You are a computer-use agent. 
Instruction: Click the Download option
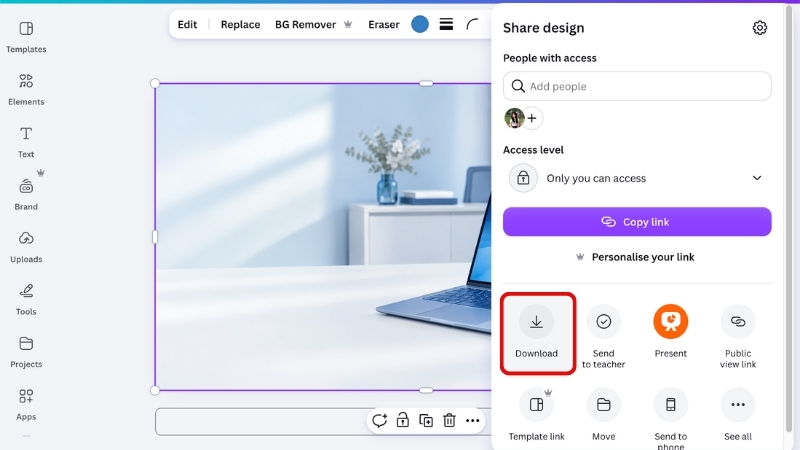click(x=536, y=332)
